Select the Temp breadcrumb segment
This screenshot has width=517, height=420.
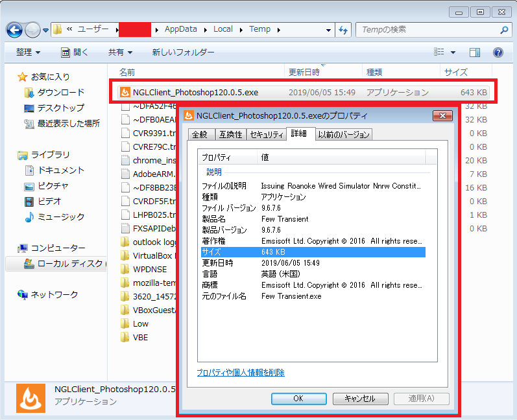coord(259,29)
